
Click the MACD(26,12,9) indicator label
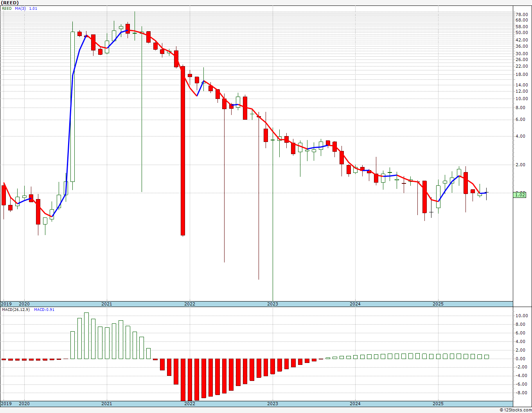click(x=16, y=309)
